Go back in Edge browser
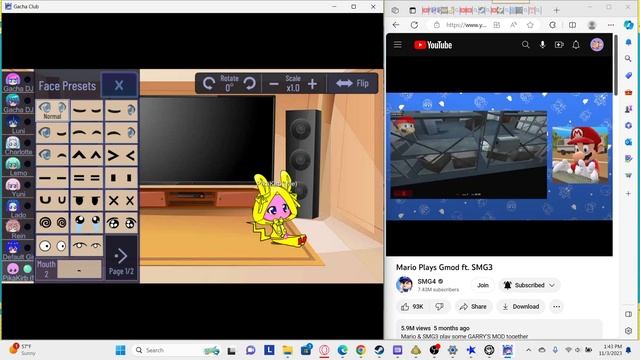Image resolution: width=640 pixels, height=360 pixels. pos(396,25)
